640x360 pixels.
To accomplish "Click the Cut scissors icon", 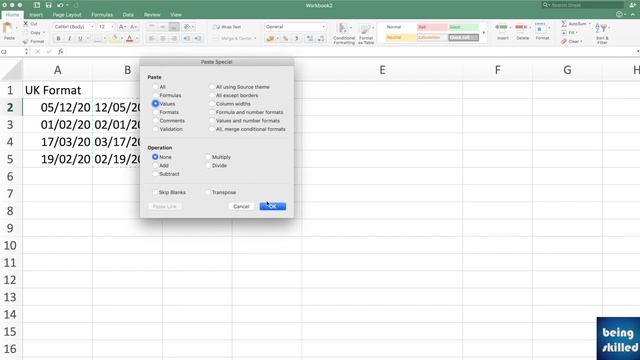I will pos(26,24).
